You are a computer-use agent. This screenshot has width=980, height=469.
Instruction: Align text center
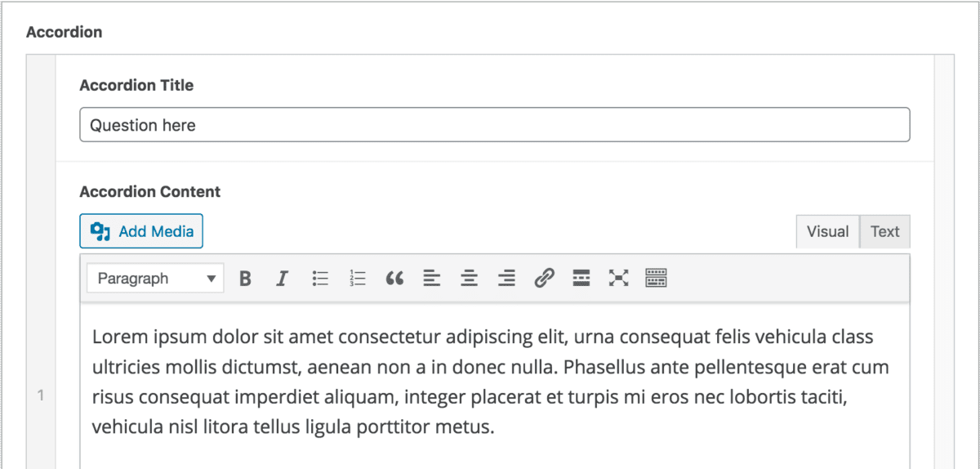[x=470, y=279]
